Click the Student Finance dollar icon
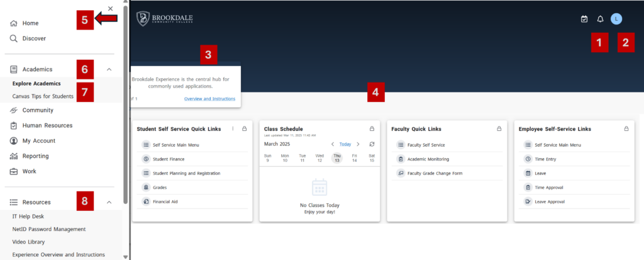Screen dimensions: 644x260 (146, 159)
